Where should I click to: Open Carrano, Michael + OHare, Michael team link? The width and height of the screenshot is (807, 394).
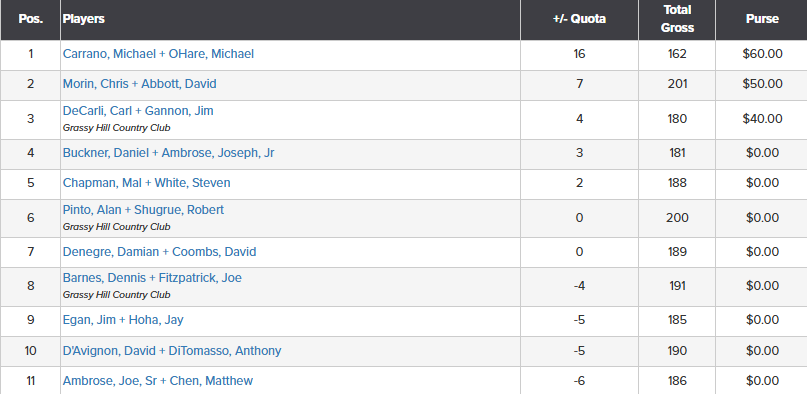click(x=158, y=54)
